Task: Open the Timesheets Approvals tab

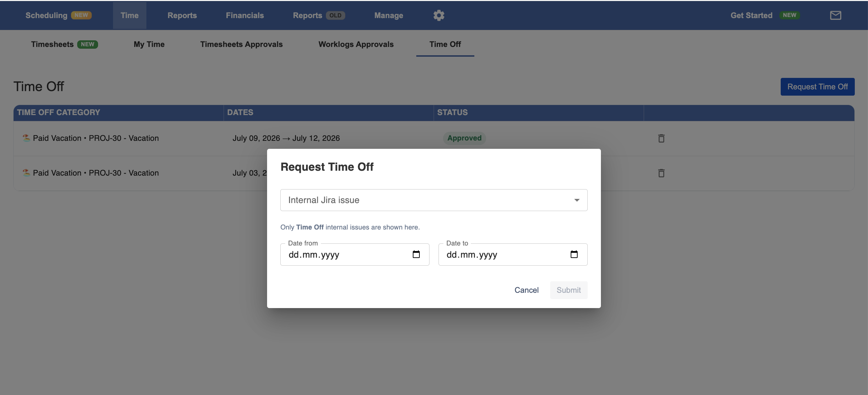Action: tap(241, 44)
